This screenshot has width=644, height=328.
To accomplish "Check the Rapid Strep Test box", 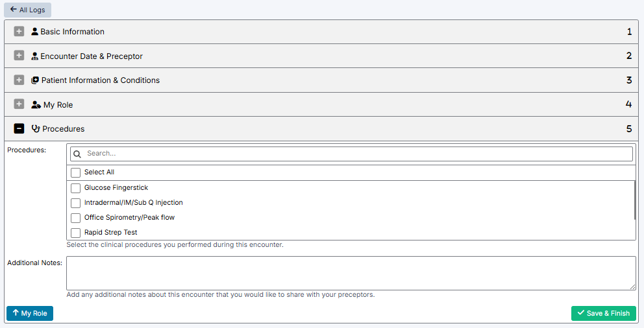I will click(x=76, y=233).
